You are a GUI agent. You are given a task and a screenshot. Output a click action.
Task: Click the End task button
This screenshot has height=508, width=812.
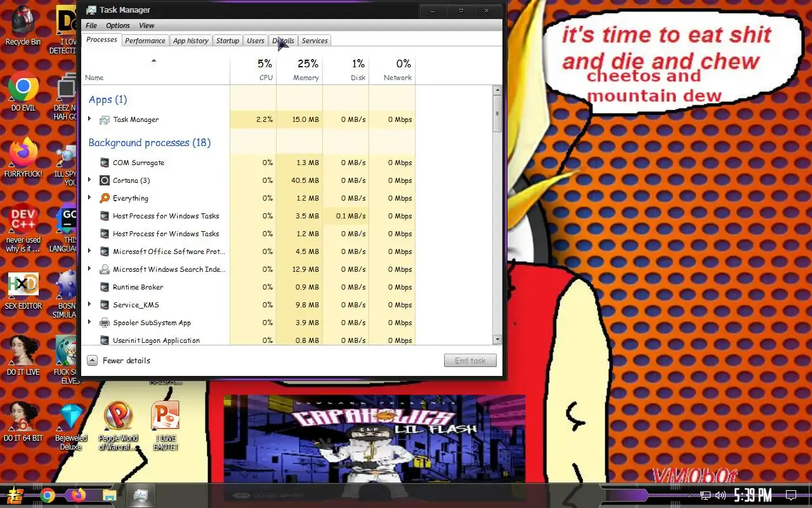point(470,361)
